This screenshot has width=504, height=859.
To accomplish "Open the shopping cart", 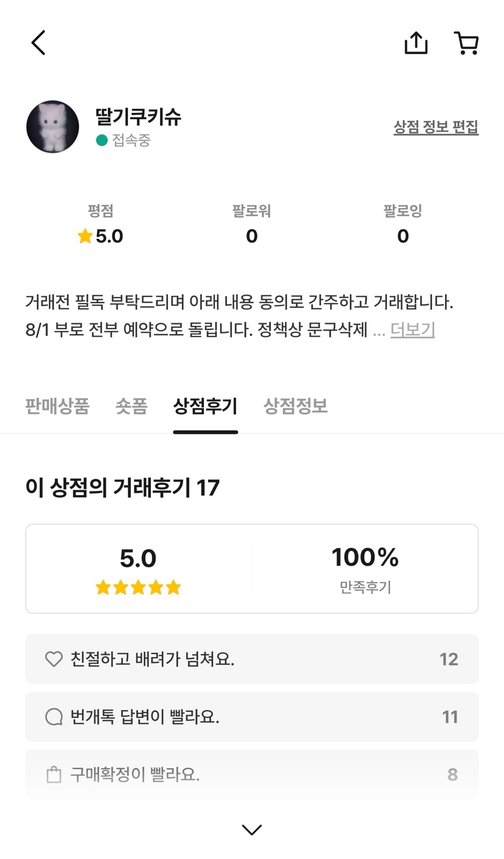I will point(466,43).
